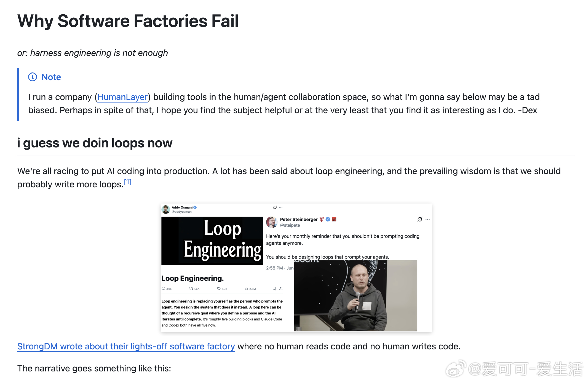Click the 'Why Software Factories Fail' heading
Screen dimensions: 588x383
coord(128,21)
